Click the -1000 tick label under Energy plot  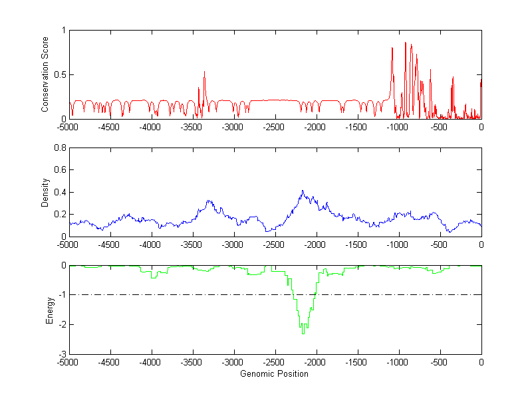(x=398, y=362)
